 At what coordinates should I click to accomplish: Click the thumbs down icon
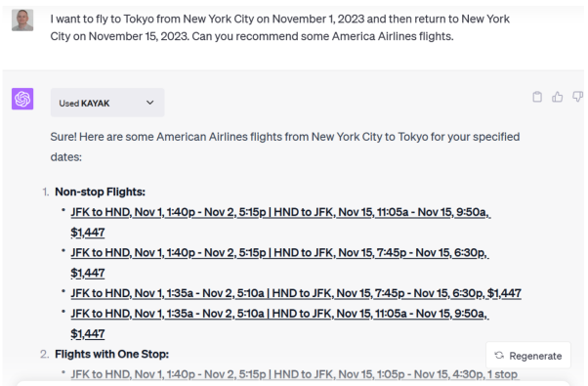pyautogui.click(x=577, y=97)
